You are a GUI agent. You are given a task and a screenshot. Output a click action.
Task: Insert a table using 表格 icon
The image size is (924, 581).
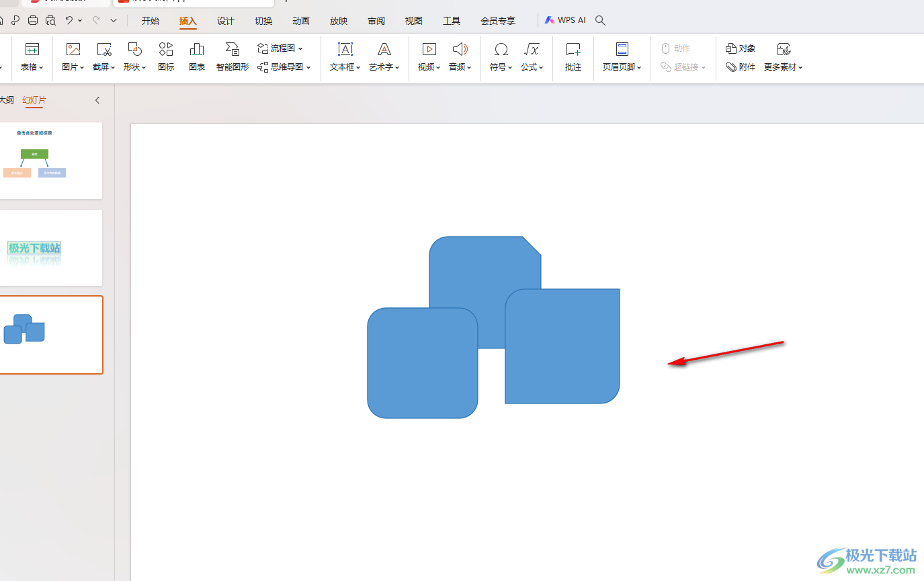[x=32, y=57]
